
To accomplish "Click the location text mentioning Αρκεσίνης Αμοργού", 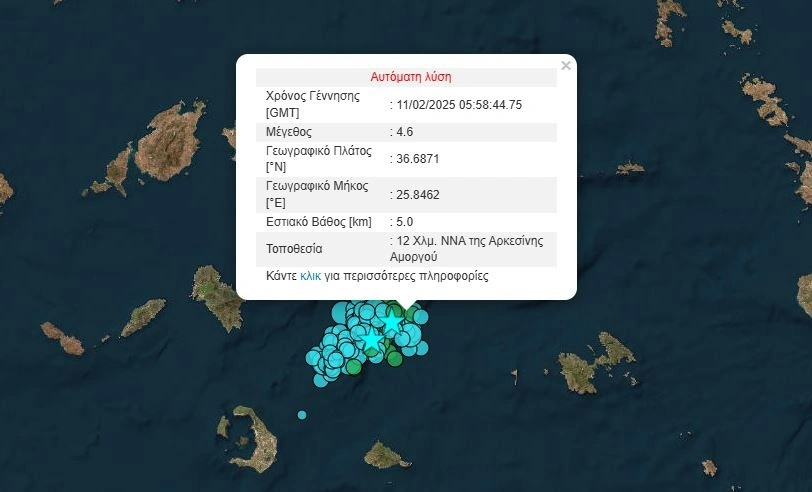I will click(x=468, y=249).
